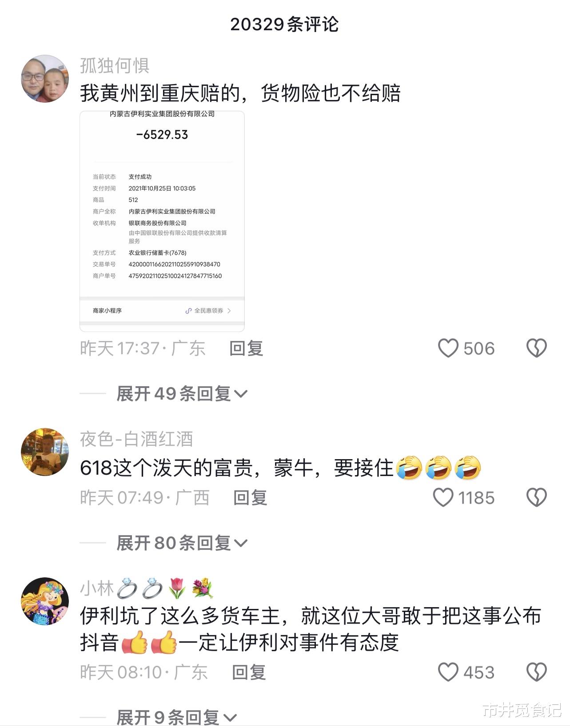Reply to the 孤独何惧 comment
570x728 pixels.
247,348
